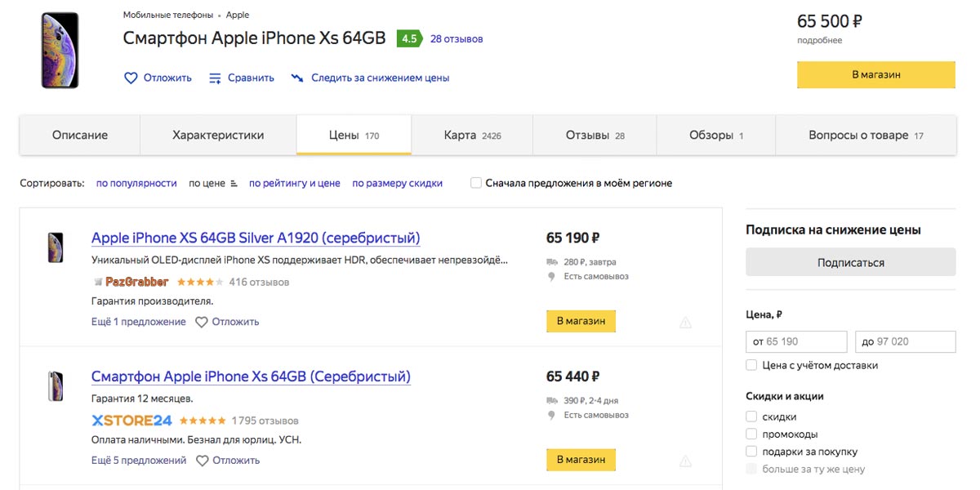Open Смартфон Apple iPhone Xs 64GB (Серебристый) offer title

point(251,376)
